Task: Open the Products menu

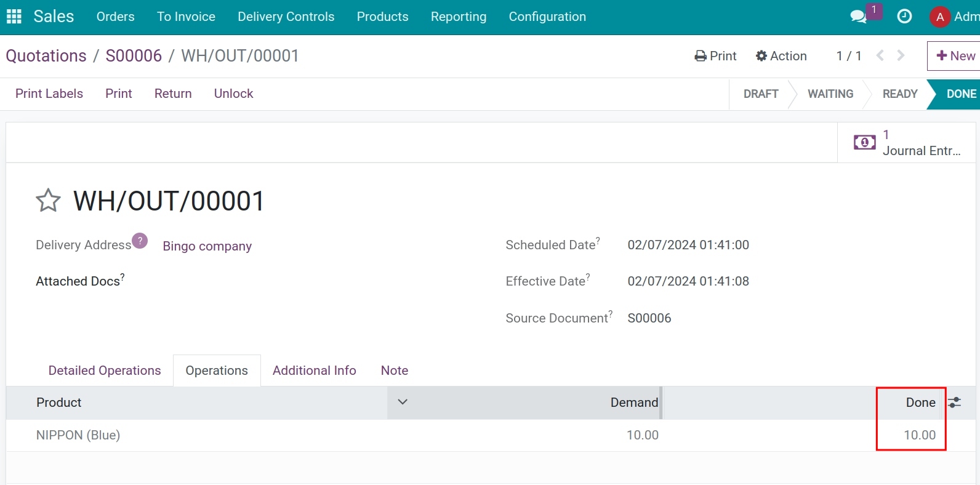Action: (x=382, y=17)
